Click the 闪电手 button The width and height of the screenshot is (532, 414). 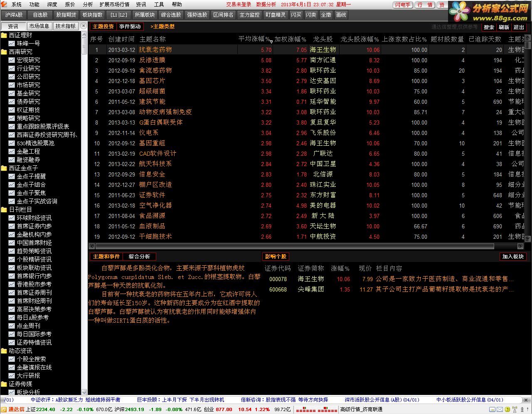[403, 5]
